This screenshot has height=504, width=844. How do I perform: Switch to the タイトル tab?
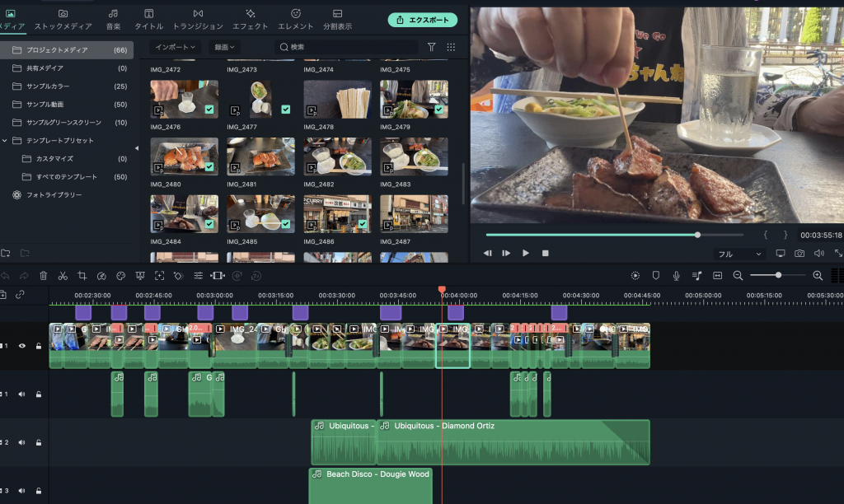tap(148, 20)
